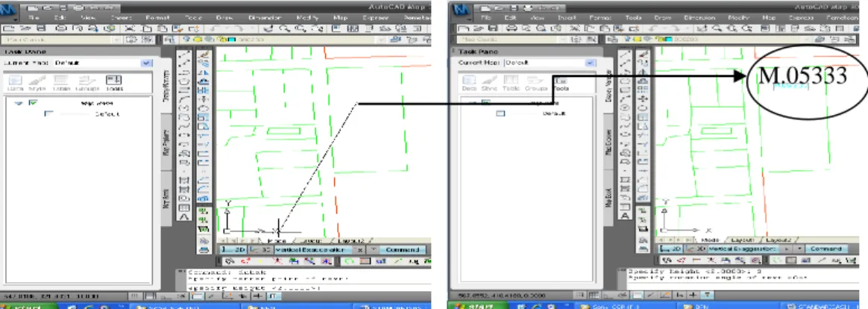Open Dimension menu in left AutoCAD window
Screen dimensions: 868x309
click(x=265, y=18)
